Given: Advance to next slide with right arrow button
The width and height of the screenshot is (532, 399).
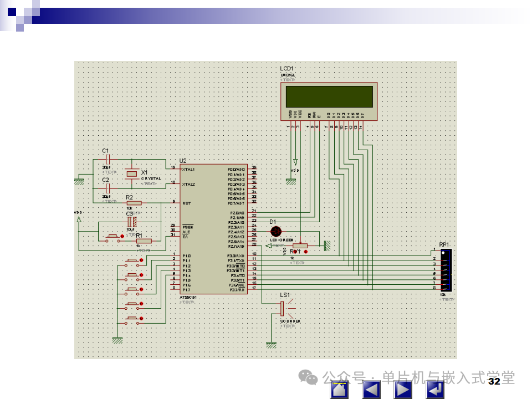Looking at the screenshot, I should tap(403, 390).
